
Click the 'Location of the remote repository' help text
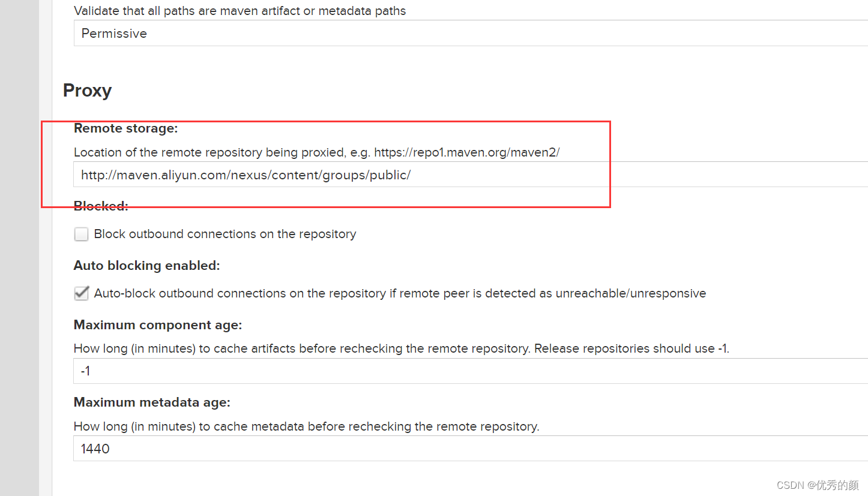pos(317,152)
